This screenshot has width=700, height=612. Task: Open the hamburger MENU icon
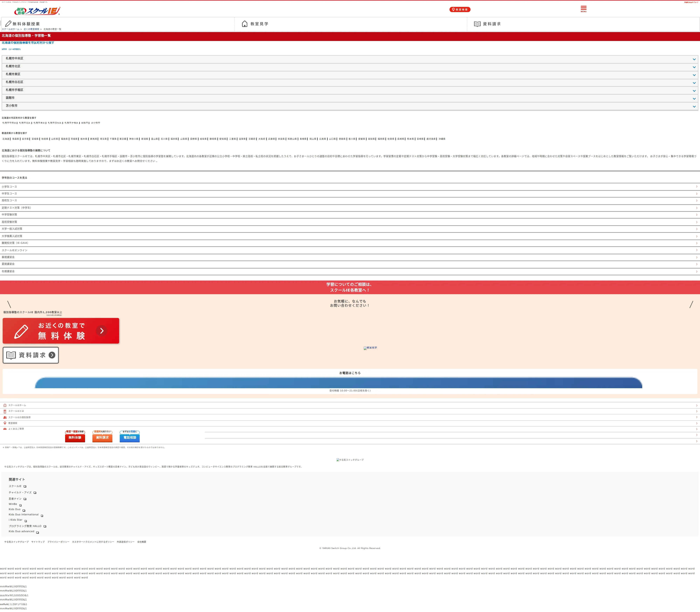point(583,9)
